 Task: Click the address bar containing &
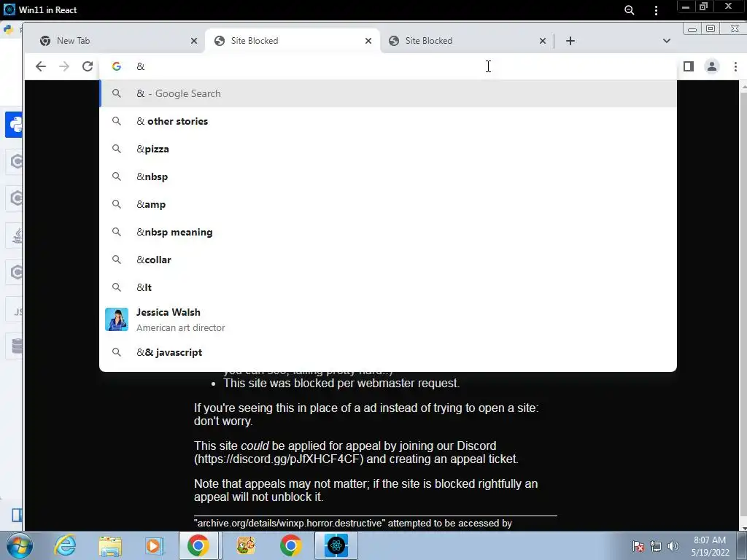(388, 66)
